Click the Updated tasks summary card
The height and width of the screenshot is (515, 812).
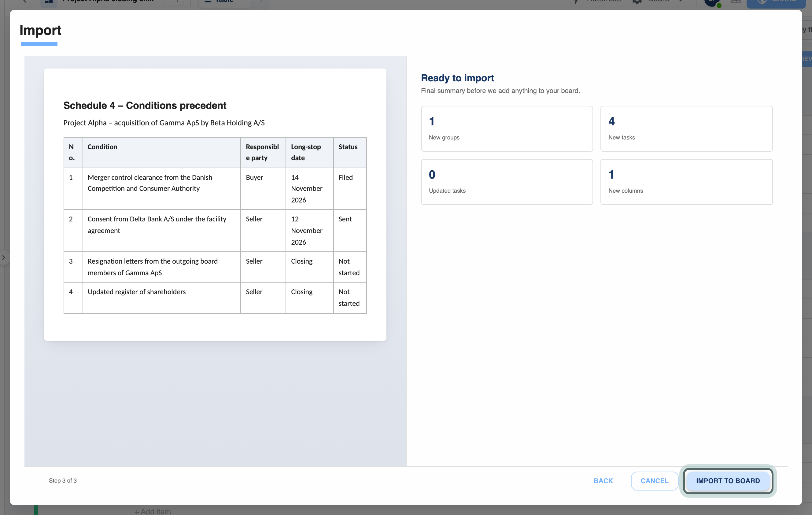click(x=507, y=182)
